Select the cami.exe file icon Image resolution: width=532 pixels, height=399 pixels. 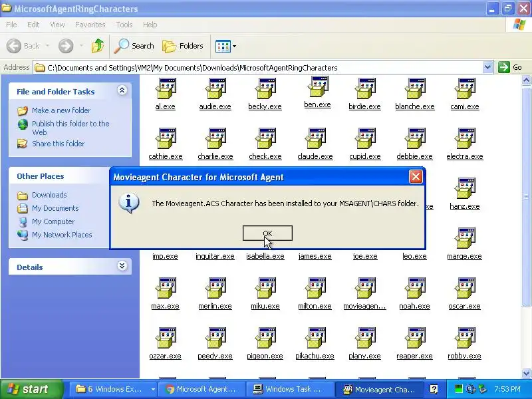pos(465,89)
